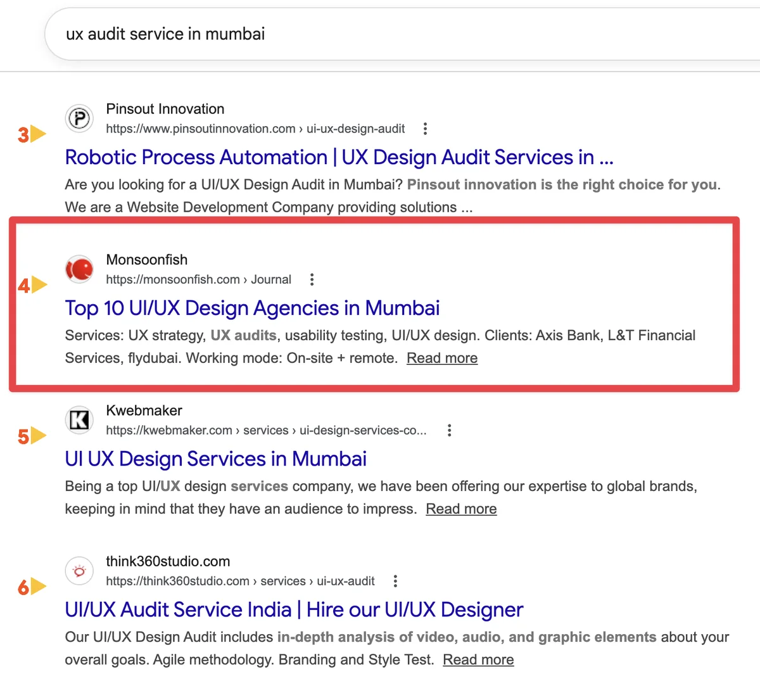Click the Pinsout Innovation favicon
The width and height of the screenshot is (760, 700).
click(79, 118)
